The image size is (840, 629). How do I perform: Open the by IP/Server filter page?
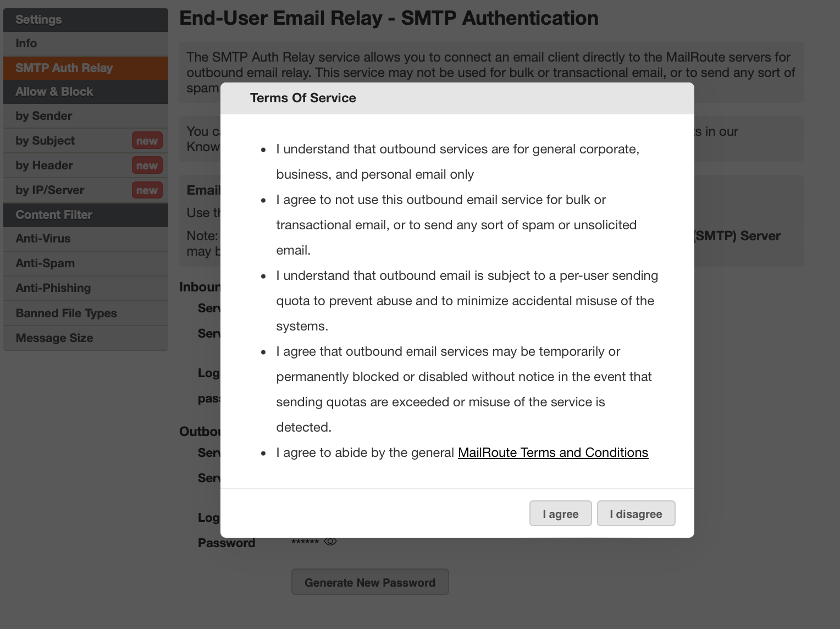point(86,190)
